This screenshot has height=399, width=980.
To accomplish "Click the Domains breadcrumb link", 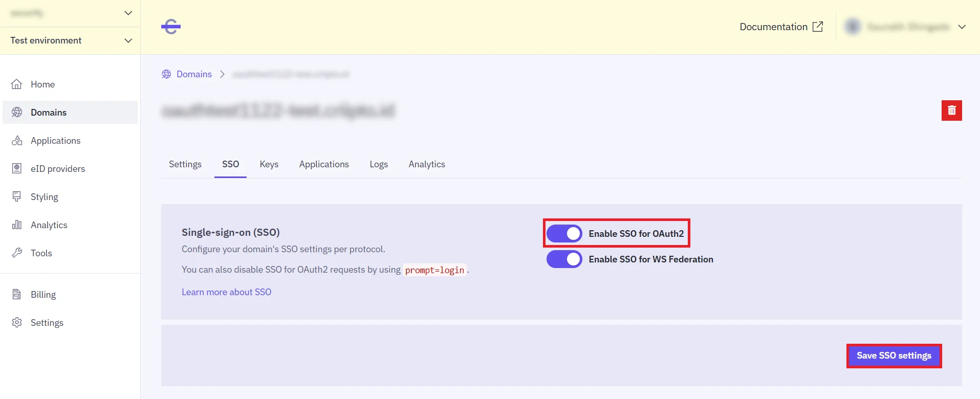I will 194,74.
